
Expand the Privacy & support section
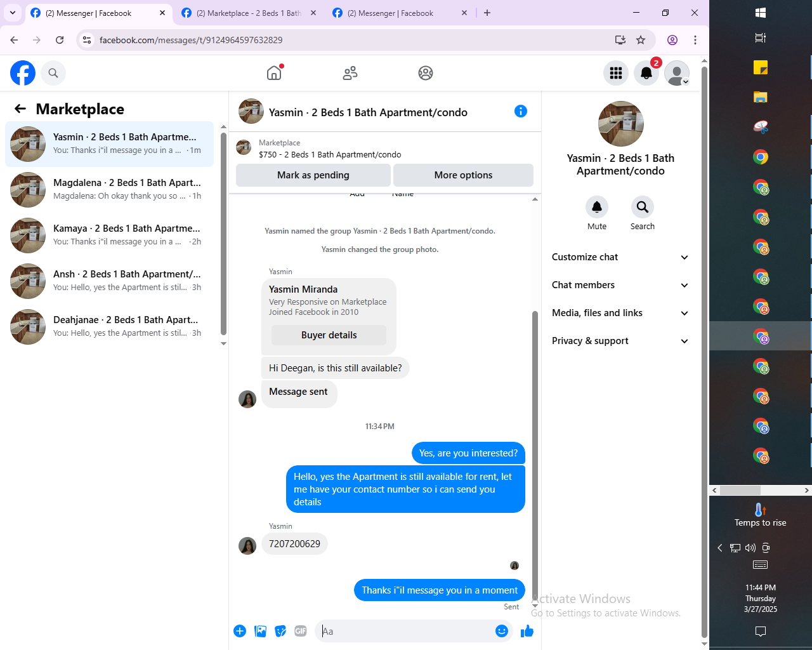click(620, 341)
